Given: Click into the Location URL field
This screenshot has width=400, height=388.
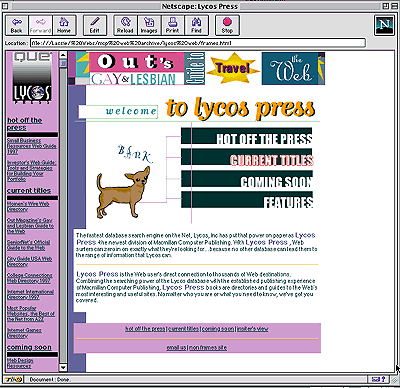Looking at the screenshot, I should coord(198,43).
